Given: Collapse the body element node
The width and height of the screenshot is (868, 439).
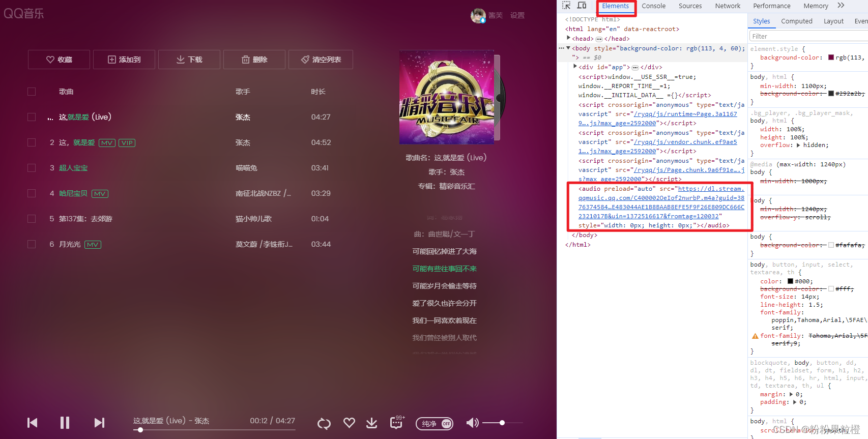Looking at the screenshot, I should click(x=568, y=48).
